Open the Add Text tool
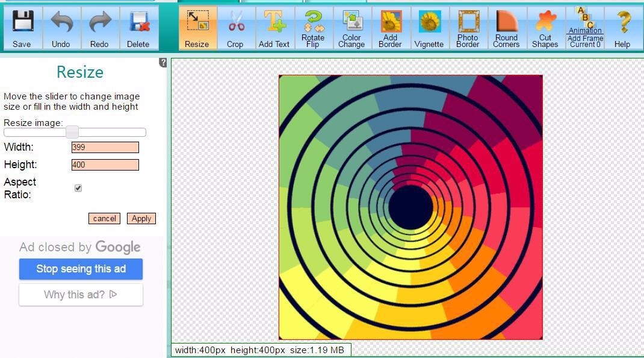Screen dimensions: 644x358 [274, 28]
